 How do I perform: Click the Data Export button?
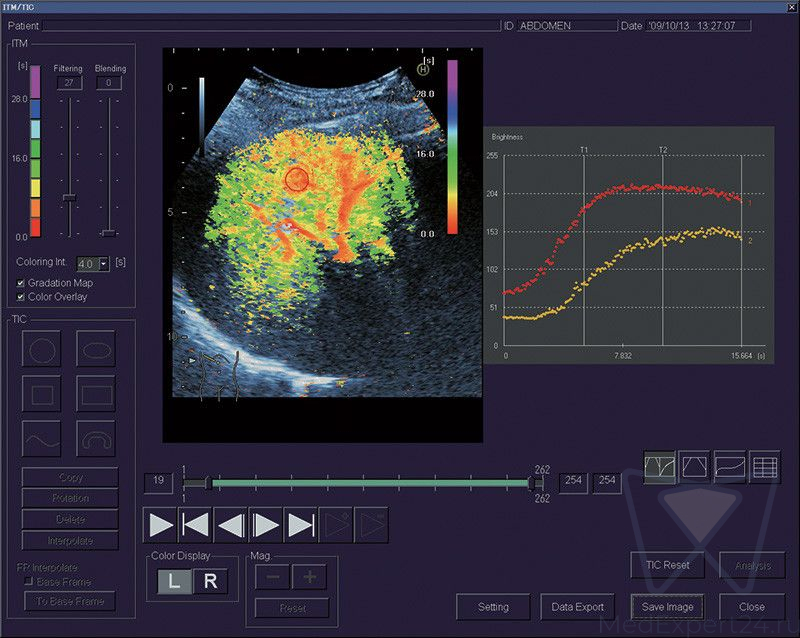578,606
